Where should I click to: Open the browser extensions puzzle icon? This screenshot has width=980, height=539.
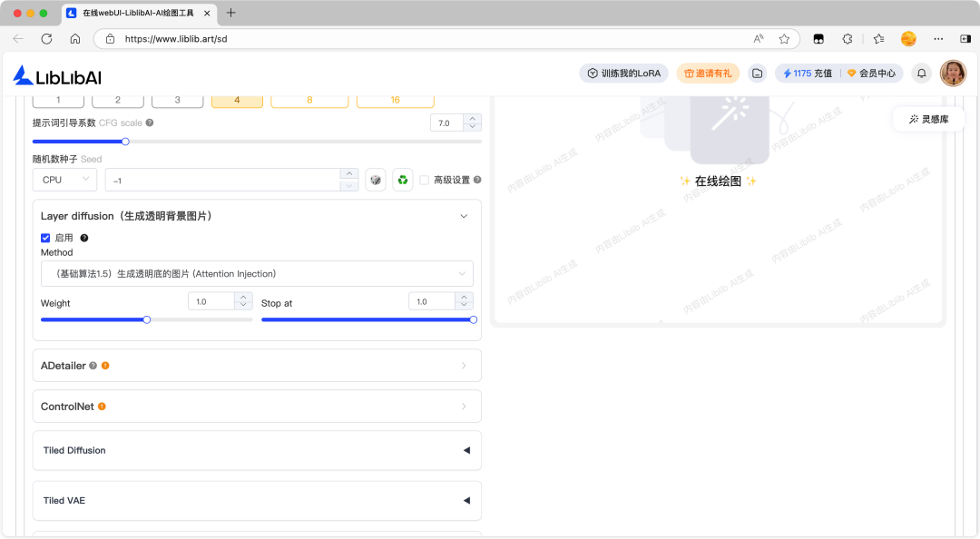tap(847, 39)
